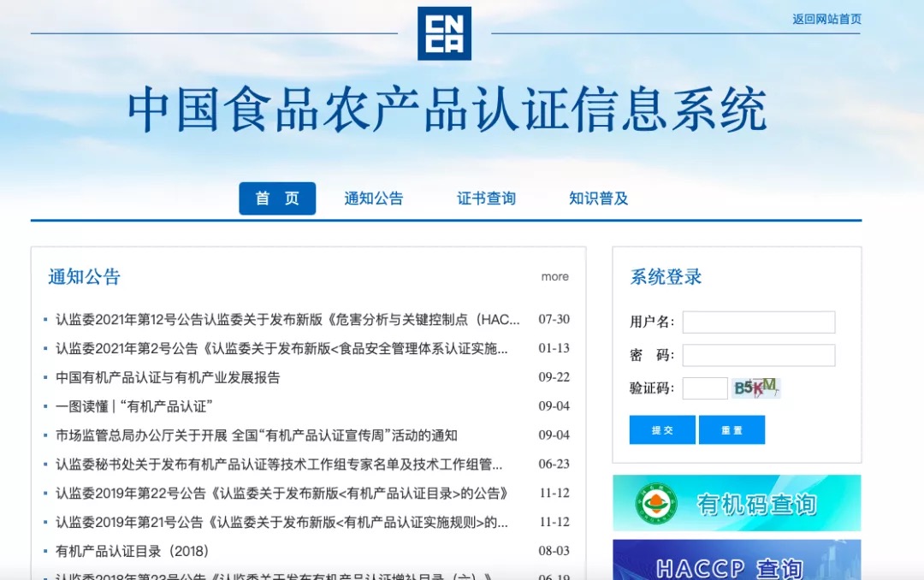The height and width of the screenshot is (580, 924).
Task: Open the HACCP 查询 banner
Action: pyautogui.click(x=737, y=561)
